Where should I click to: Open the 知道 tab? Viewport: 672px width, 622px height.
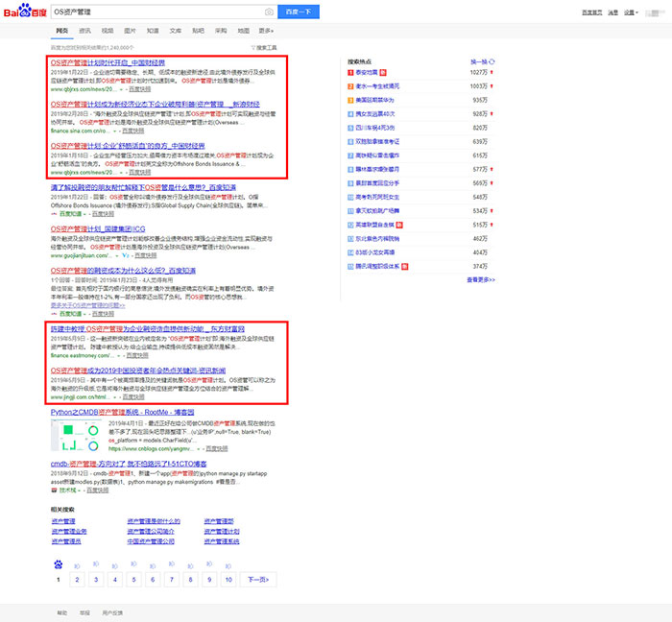(x=153, y=31)
